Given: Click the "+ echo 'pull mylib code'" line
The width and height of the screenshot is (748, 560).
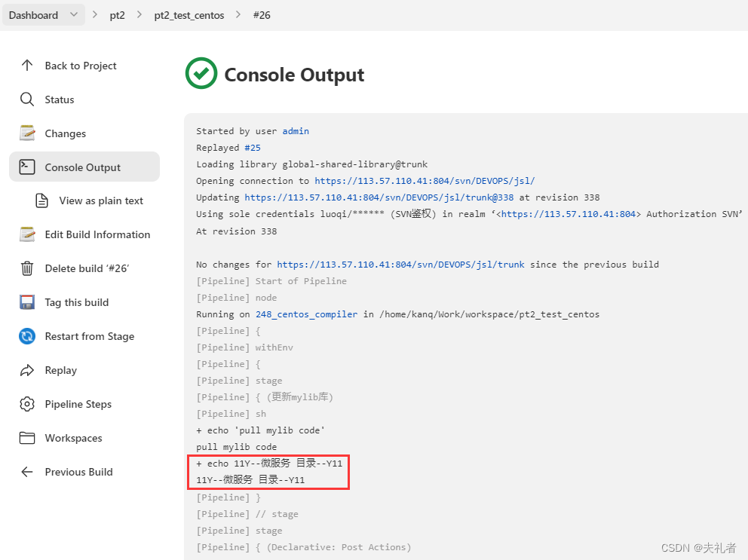Looking at the screenshot, I should click(x=260, y=430).
